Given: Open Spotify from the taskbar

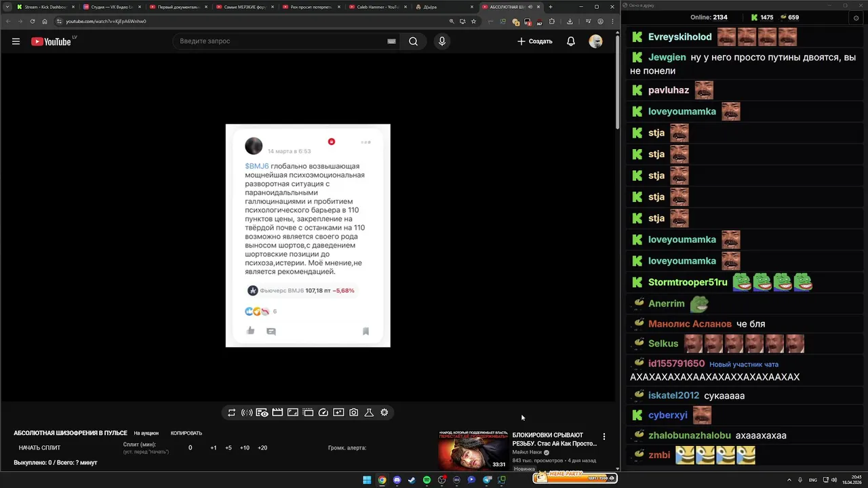Looking at the screenshot, I should coord(427,480).
